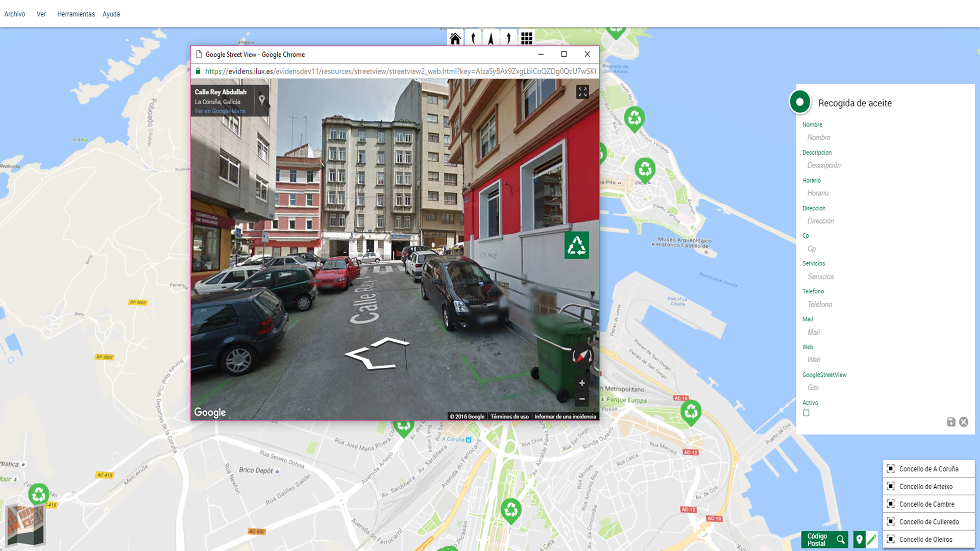The width and height of the screenshot is (980, 551).
Task: Click the save disk icon in form
Action: click(951, 422)
